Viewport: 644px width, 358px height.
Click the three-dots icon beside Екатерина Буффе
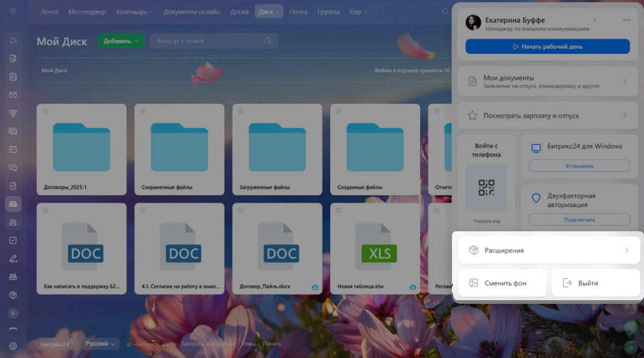pos(627,20)
